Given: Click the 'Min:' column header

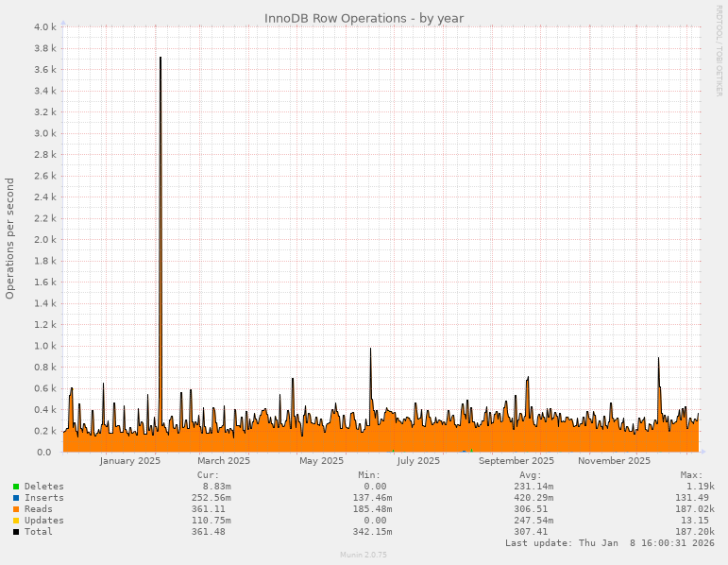Looking at the screenshot, I should click(369, 475).
